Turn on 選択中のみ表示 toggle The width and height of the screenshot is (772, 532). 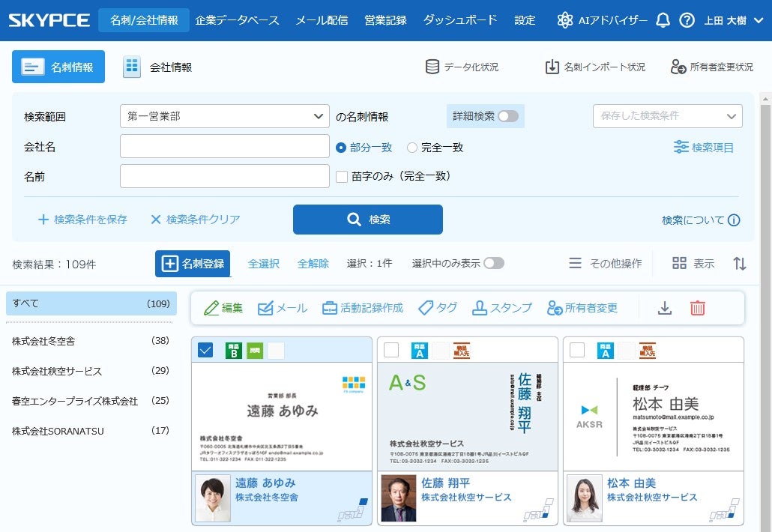tap(494, 264)
